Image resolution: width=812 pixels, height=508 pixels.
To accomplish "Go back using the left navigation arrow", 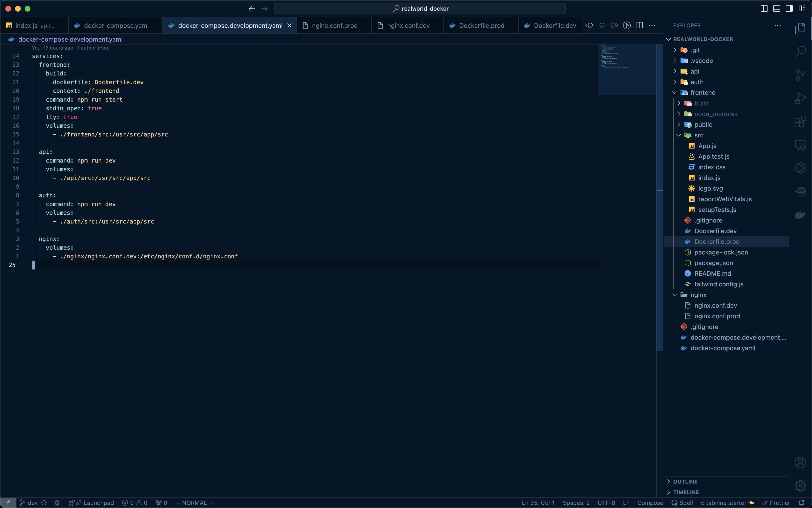I will 252,9.
